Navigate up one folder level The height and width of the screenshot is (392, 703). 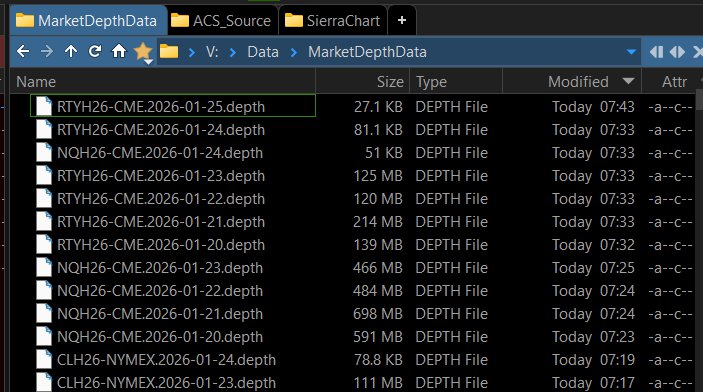point(71,52)
